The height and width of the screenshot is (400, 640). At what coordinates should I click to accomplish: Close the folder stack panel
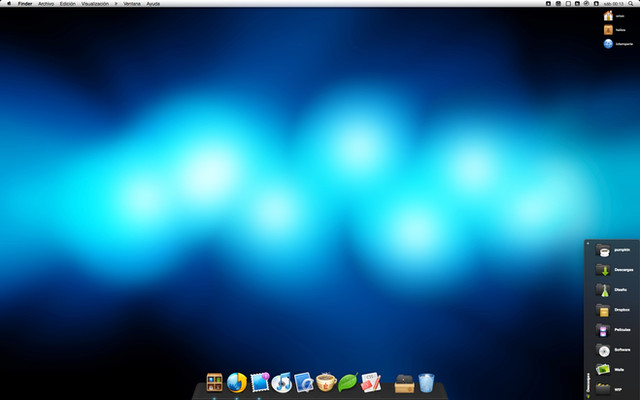coord(588,243)
